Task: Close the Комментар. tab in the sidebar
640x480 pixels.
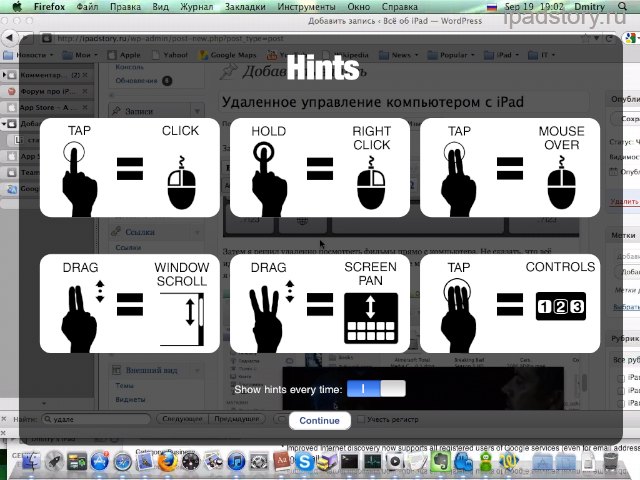Action: (85, 75)
